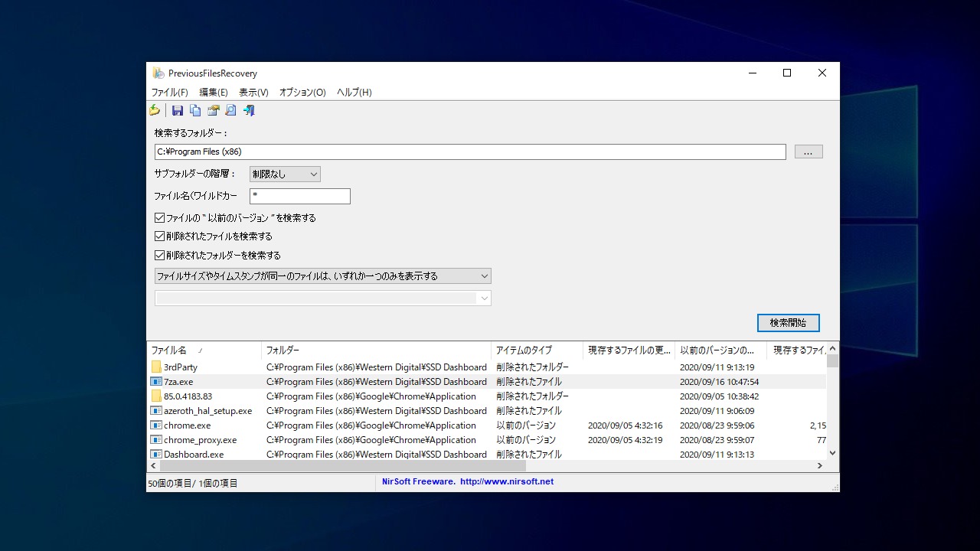
Task: Click the horizontal scrollbar left arrow
Action: [153, 466]
